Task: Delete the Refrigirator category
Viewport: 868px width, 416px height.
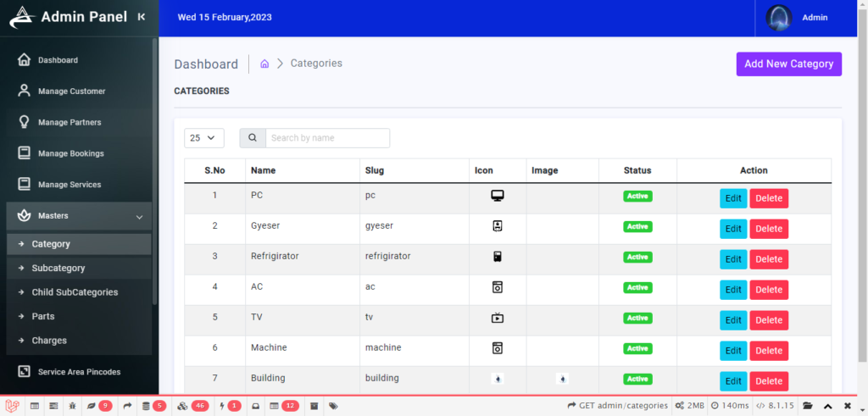Action: [x=769, y=259]
